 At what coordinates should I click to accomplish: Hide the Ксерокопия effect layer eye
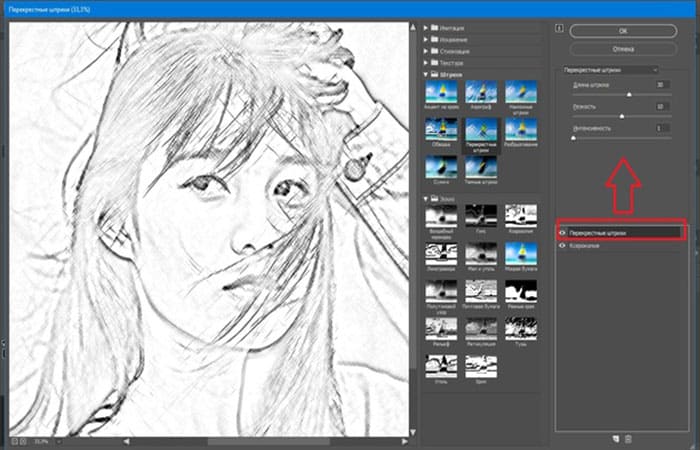click(x=562, y=246)
